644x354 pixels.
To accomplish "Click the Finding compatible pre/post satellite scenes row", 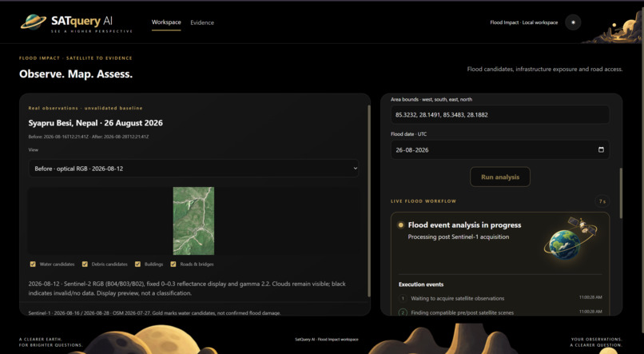I will pos(500,312).
